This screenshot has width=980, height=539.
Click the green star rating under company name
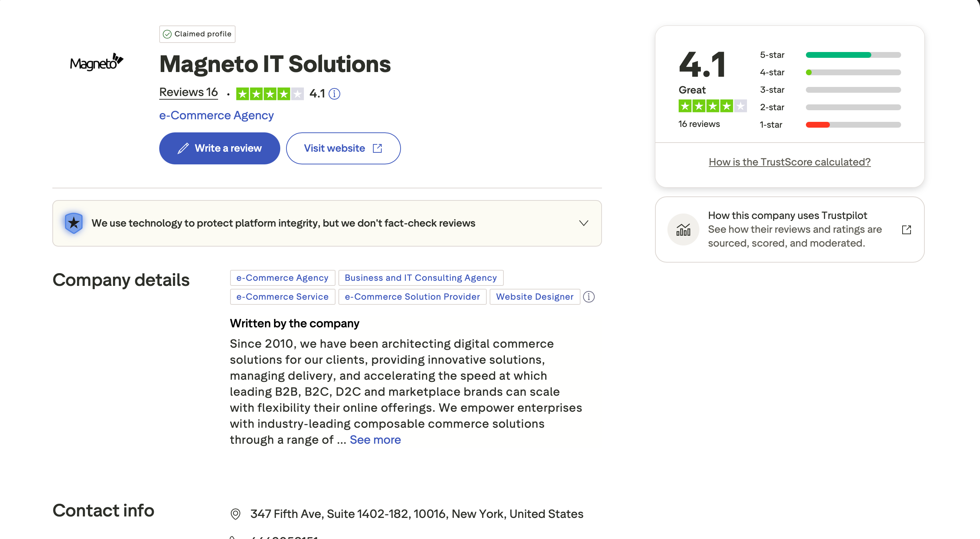click(270, 93)
